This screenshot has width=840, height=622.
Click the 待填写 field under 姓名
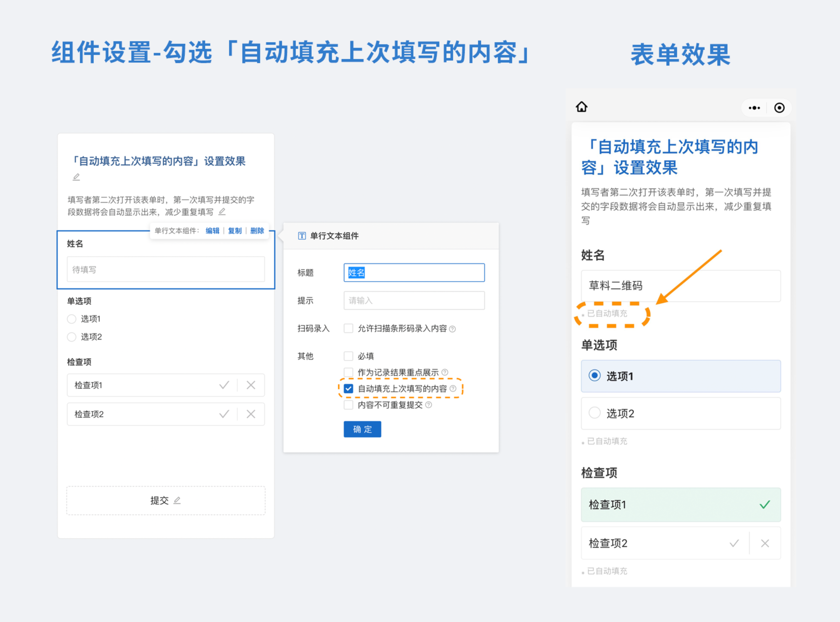(166, 269)
